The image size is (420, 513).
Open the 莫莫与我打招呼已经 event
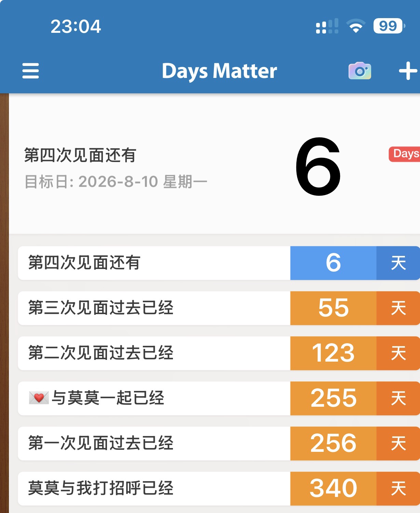pyautogui.click(x=219, y=488)
